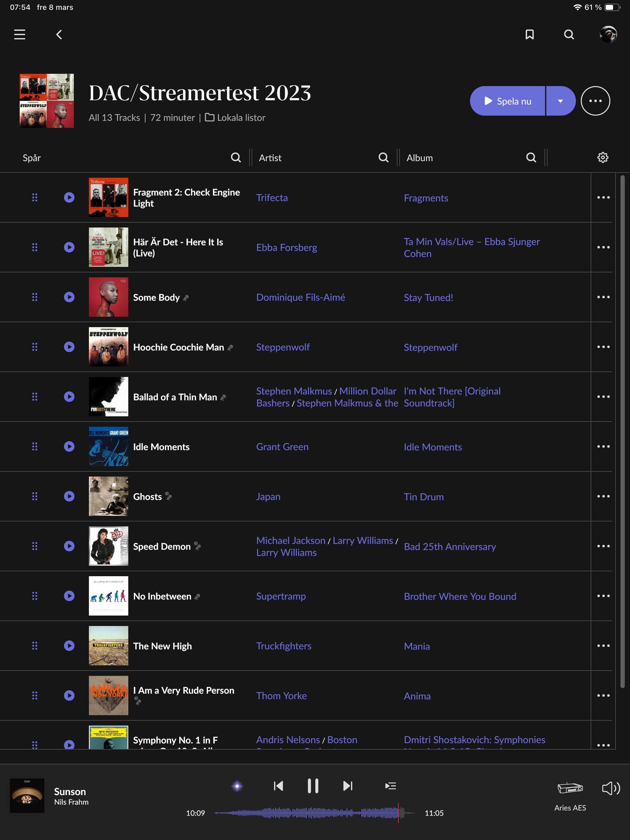
Task: Open more options for Idle Moments row
Action: [x=604, y=446]
